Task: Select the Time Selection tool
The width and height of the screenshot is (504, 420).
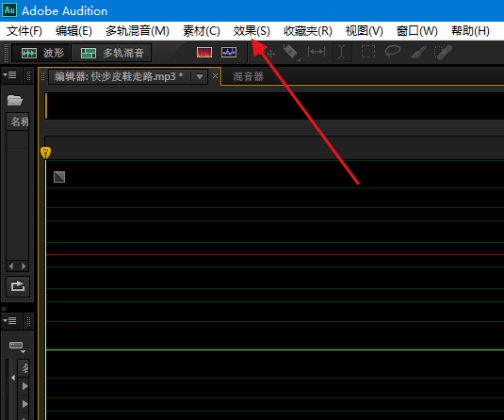Action: (342, 52)
